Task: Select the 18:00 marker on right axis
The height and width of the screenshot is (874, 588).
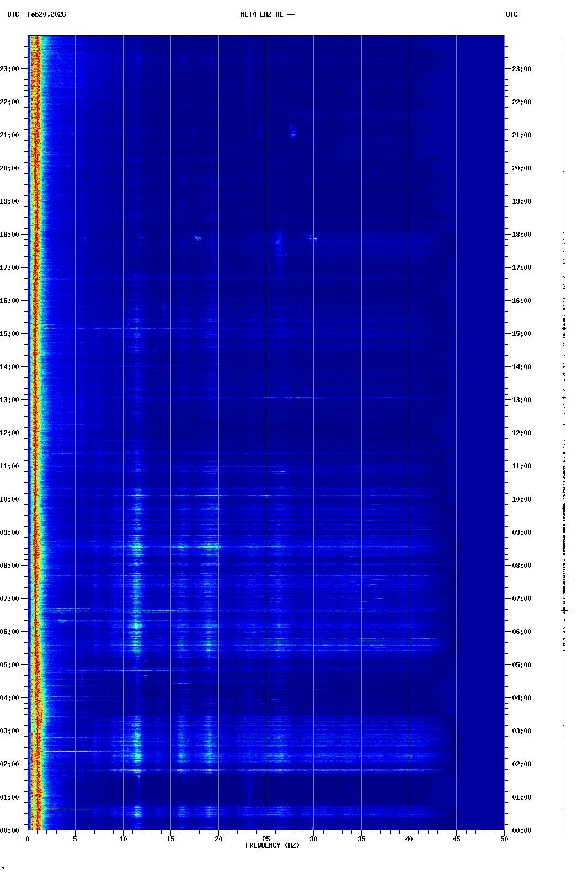Action: click(521, 235)
